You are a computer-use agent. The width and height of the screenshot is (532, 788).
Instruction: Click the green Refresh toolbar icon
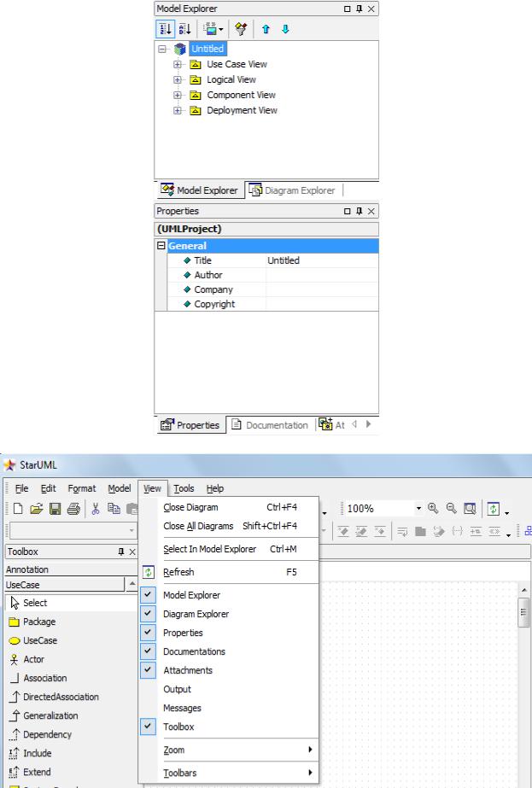(x=493, y=509)
